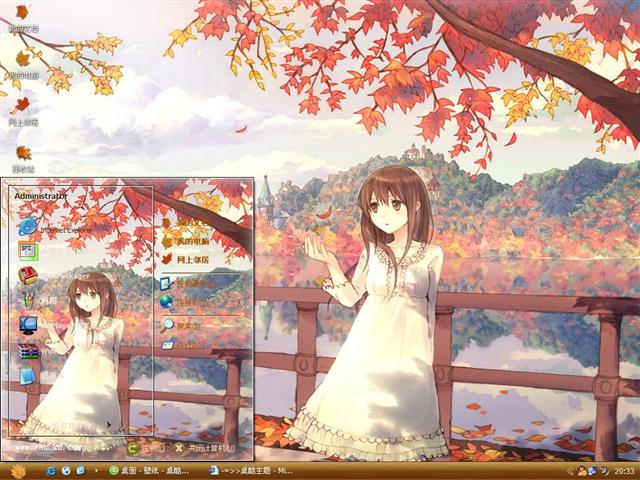This screenshot has width=640, height=480.
Task: Click the green Log Off button
Action: (146, 448)
